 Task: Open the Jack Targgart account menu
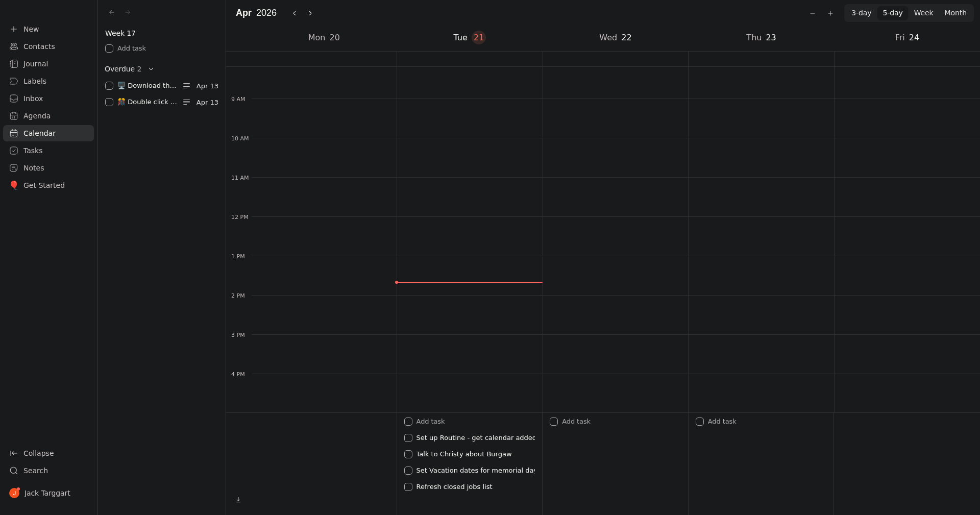coord(47,493)
